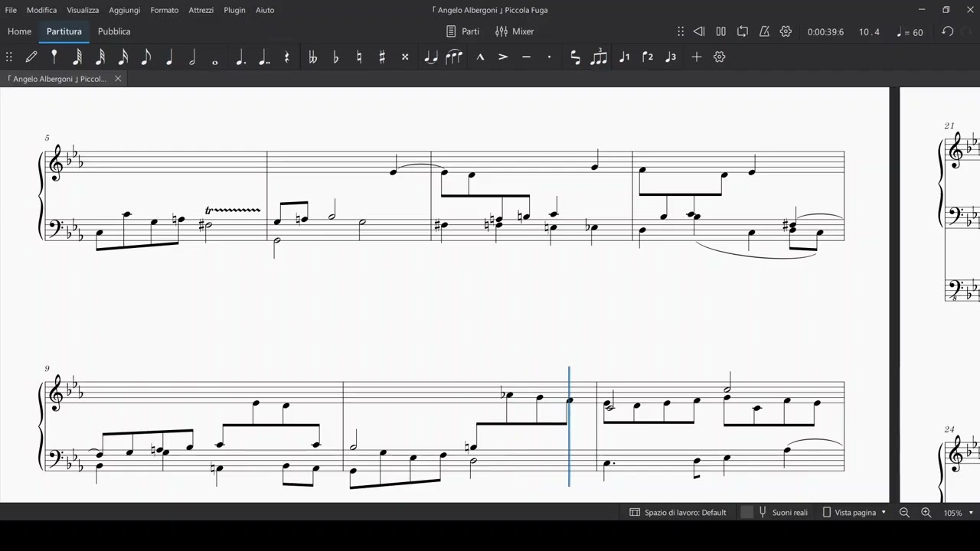Rewind playback to start
980x551 pixels.
699,31
